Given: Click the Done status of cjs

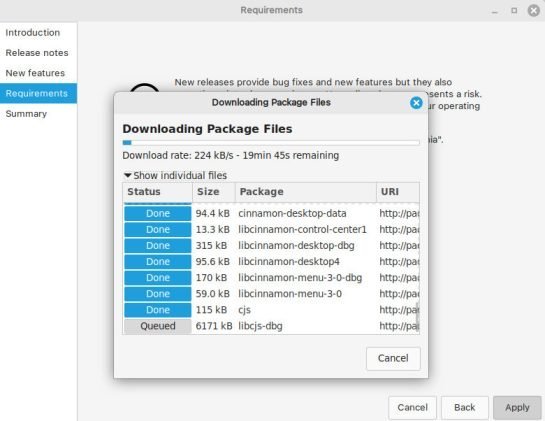Looking at the screenshot, I should click(158, 310).
